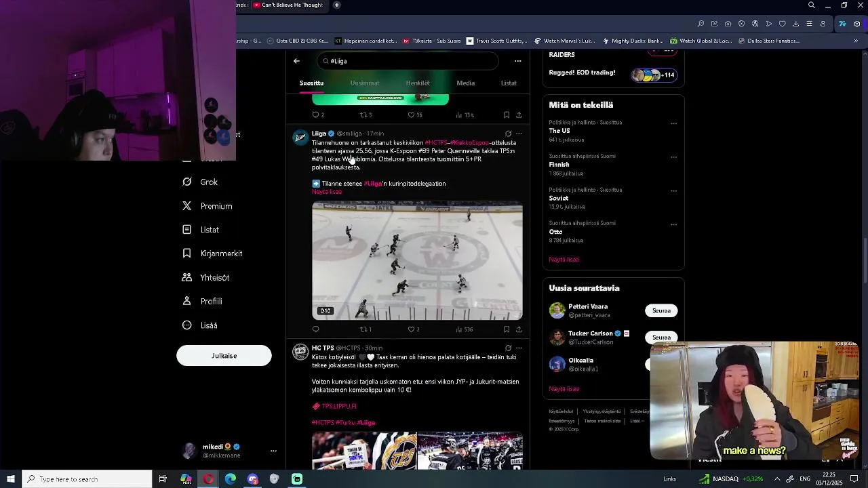
Task: Show more trends via Näytä lisää
Action: pos(564,260)
